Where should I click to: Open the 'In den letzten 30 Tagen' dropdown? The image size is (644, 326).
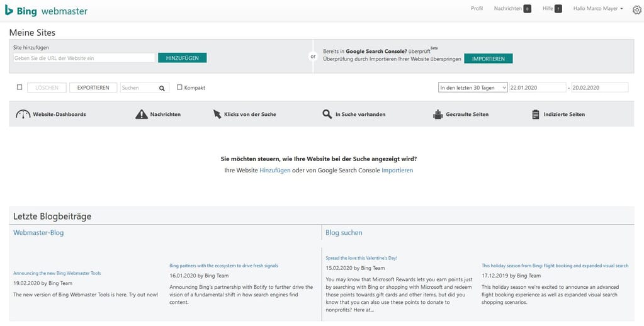pos(473,87)
